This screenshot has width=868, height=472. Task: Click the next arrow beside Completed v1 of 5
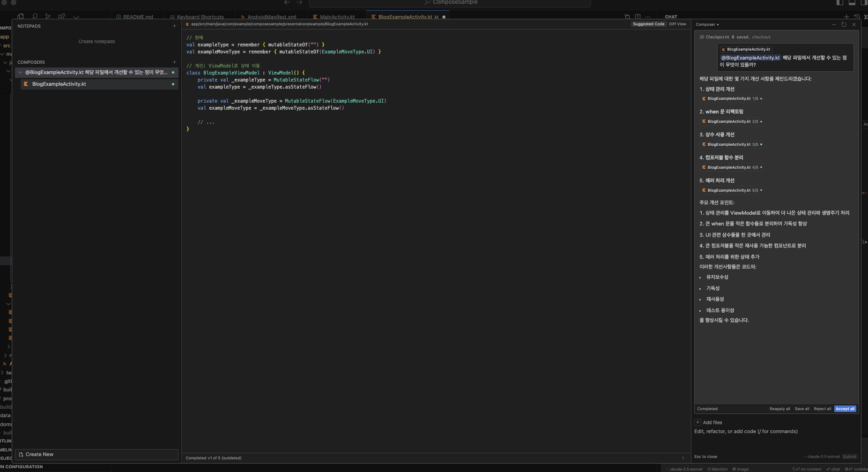coord(683,458)
